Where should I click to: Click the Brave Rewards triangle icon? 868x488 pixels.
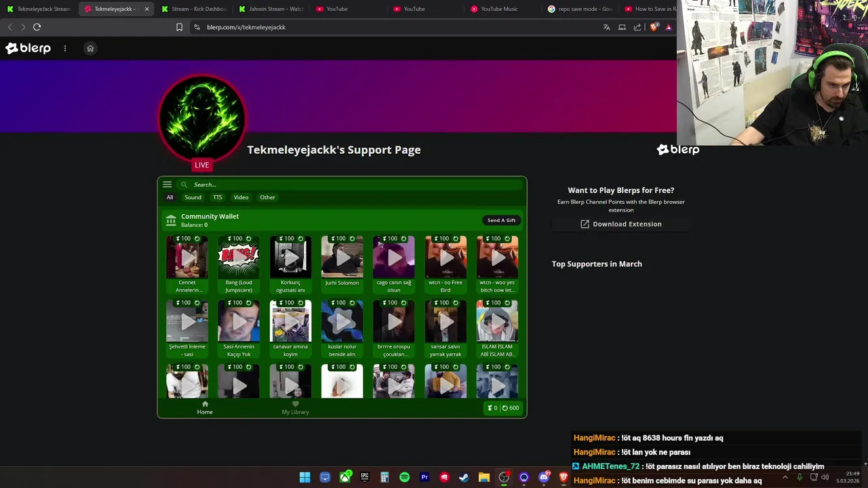(669, 27)
